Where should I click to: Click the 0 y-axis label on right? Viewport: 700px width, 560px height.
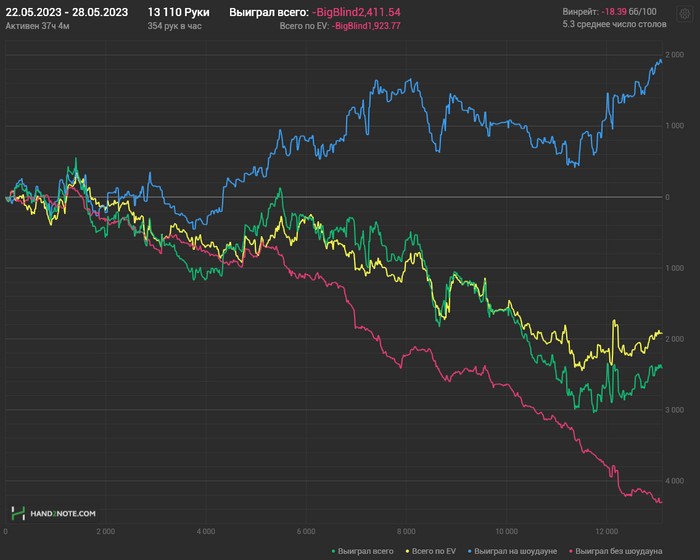tap(667, 197)
